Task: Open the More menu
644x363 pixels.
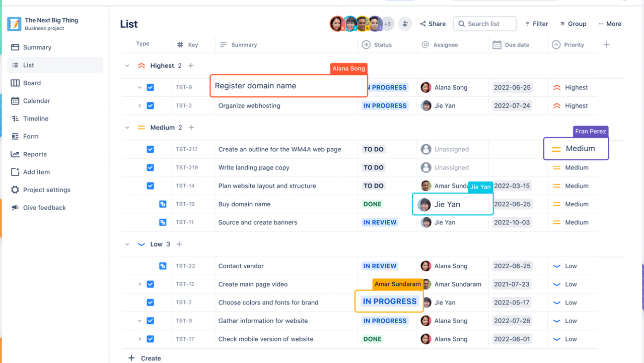Action: [610, 24]
